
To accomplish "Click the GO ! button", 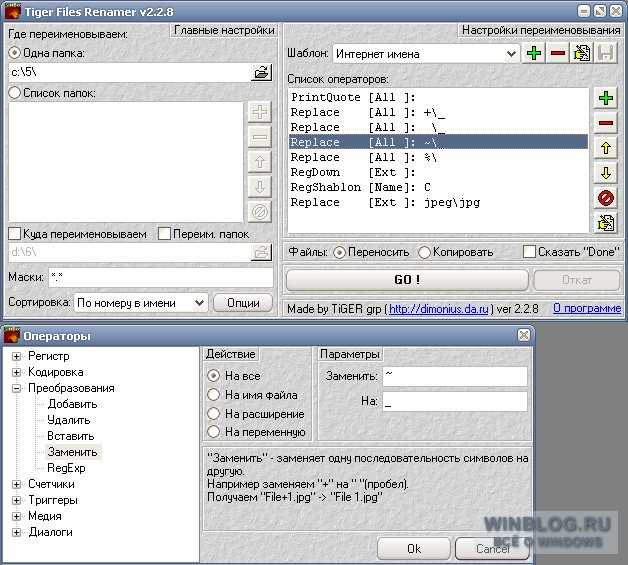I will [x=407, y=279].
